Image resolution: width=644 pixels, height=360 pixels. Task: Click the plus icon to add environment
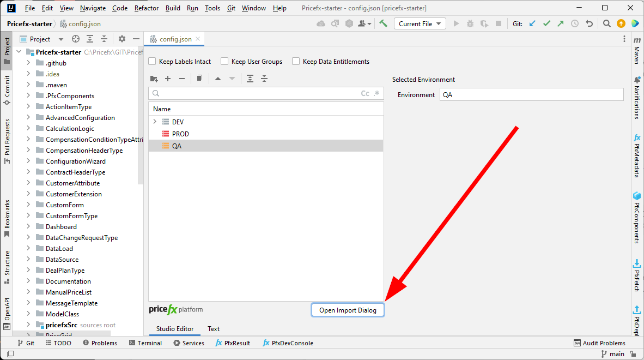pos(168,79)
